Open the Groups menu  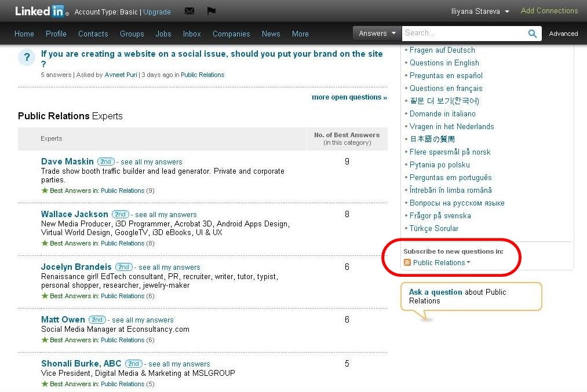tap(132, 34)
